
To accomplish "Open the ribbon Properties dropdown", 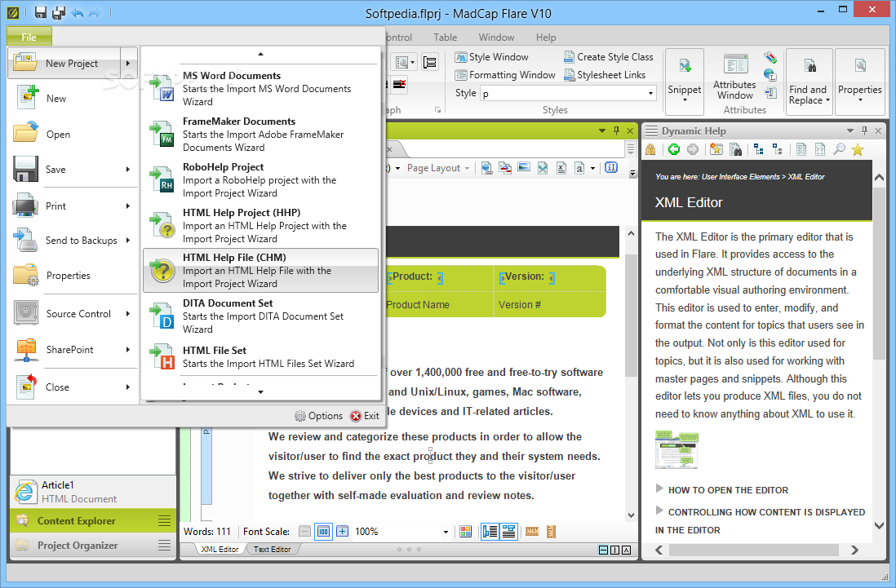I will click(859, 82).
